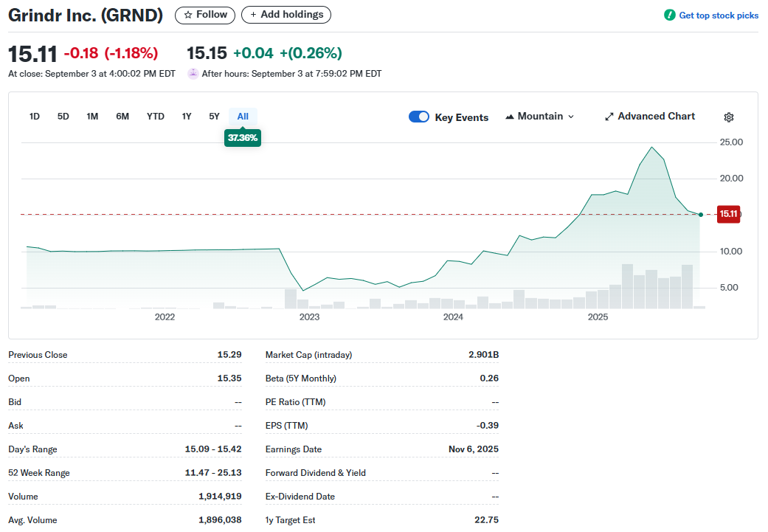
Task: Select the 1D time range tab
Action: point(34,117)
